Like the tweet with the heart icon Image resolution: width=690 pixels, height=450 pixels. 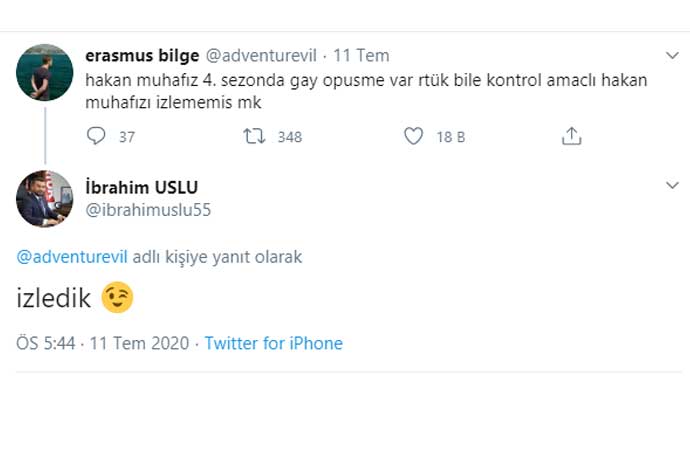413,136
